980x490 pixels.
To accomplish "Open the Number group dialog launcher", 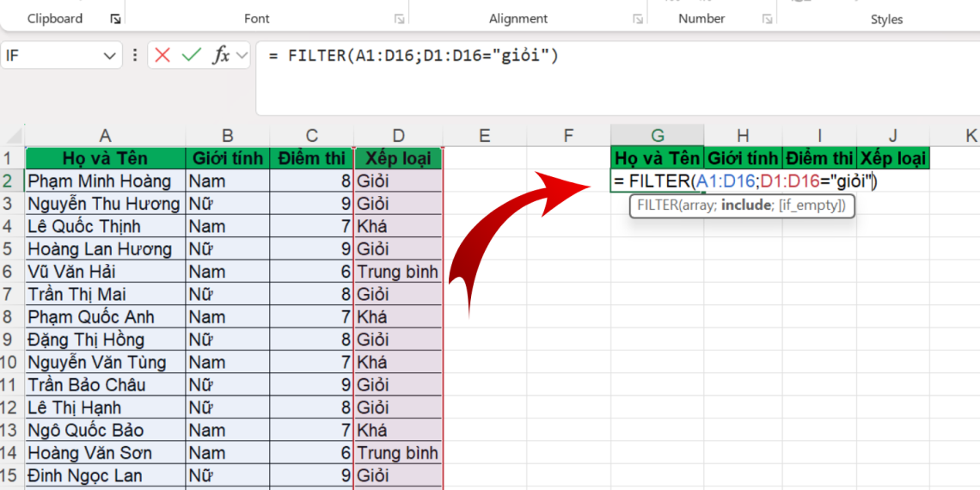I will pyautogui.click(x=765, y=19).
